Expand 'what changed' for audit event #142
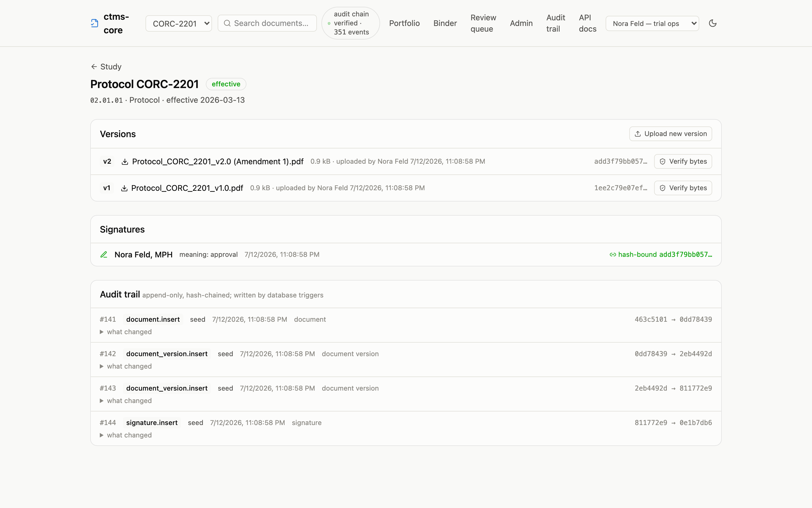This screenshot has width=812, height=508. [126, 366]
